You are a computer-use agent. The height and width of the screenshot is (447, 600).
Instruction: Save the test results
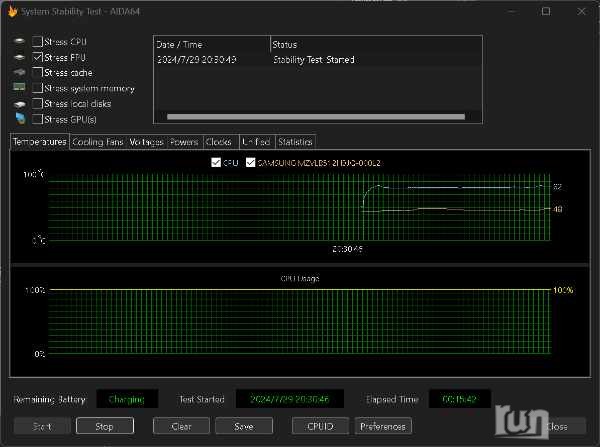point(244,426)
